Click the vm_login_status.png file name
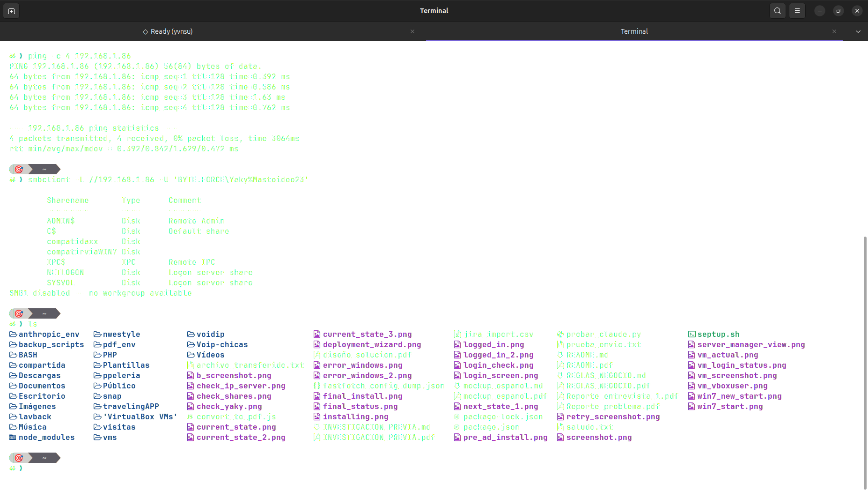Viewport: 868px width, 491px height. [x=742, y=365]
